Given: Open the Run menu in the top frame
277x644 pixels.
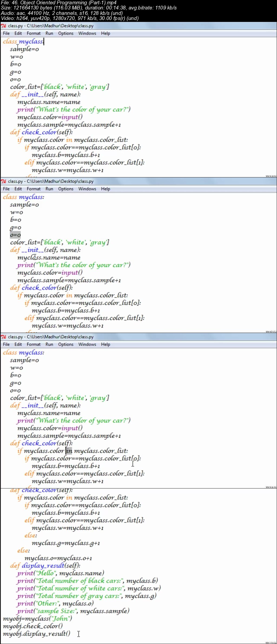Looking at the screenshot, I should [x=49, y=33].
